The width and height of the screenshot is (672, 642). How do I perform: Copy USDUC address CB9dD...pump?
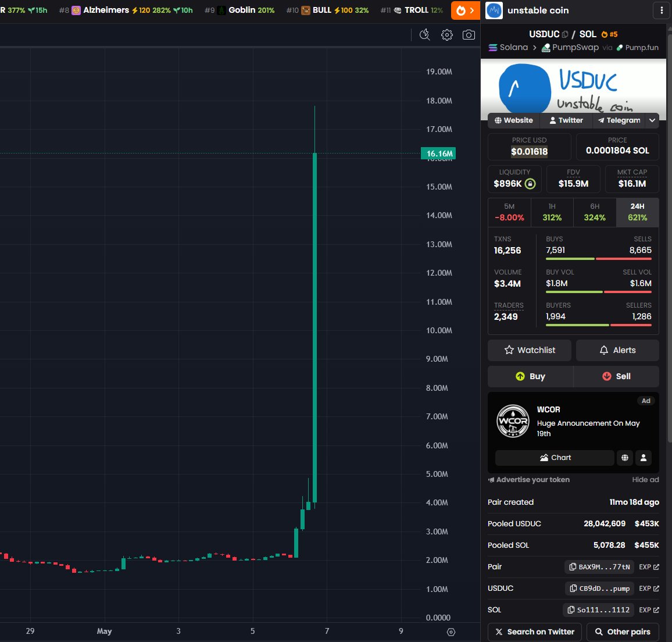coord(599,588)
